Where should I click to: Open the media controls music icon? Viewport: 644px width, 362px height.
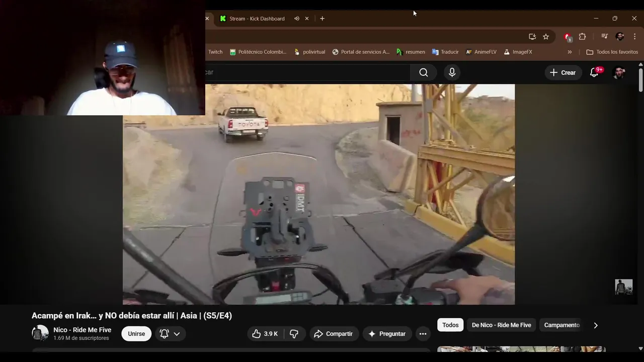[604, 37]
